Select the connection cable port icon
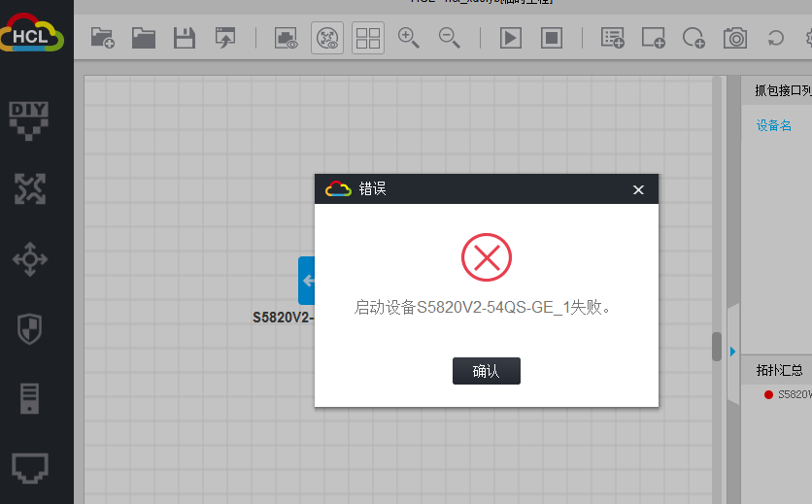 point(29,468)
